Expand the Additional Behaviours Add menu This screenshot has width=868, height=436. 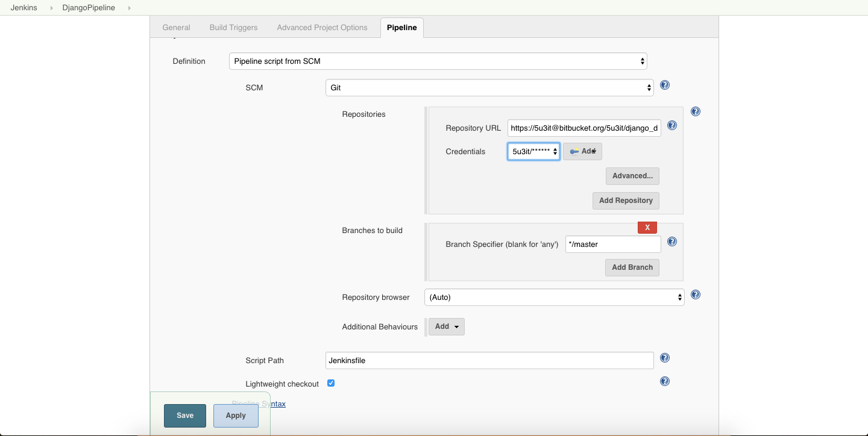446,326
